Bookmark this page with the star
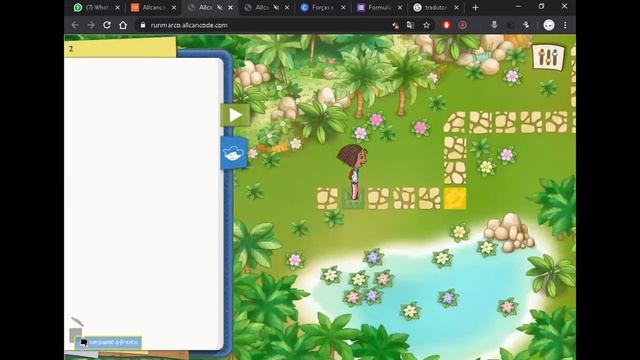Image resolution: width=640 pixels, height=360 pixels. [x=427, y=25]
